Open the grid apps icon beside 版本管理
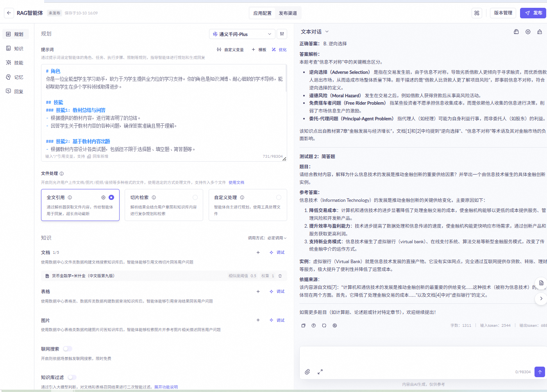 click(477, 13)
